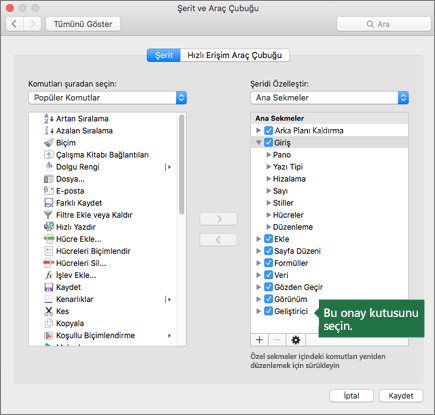Image resolution: width=435 pixels, height=415 pixels.
Task: Toggle the Giriş tab checkbox
Action: [268, 142]
